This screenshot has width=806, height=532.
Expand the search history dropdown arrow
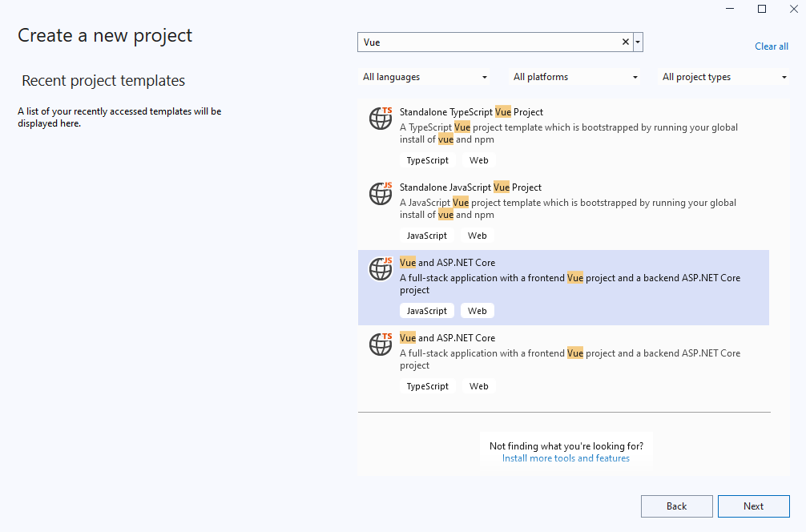pos(638,42)
